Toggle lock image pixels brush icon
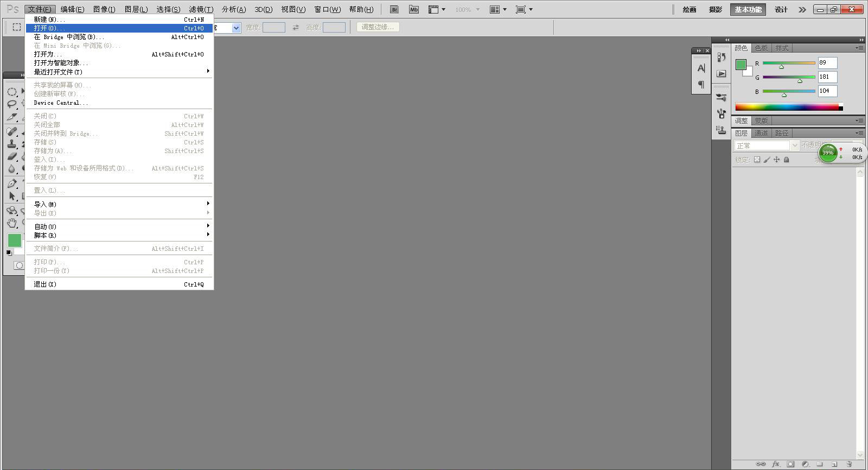Screen dimensions: 868x470 point(767,160)
